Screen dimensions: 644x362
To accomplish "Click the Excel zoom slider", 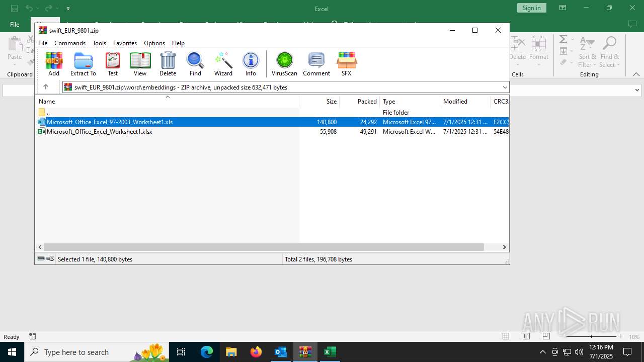I will 591,336.
